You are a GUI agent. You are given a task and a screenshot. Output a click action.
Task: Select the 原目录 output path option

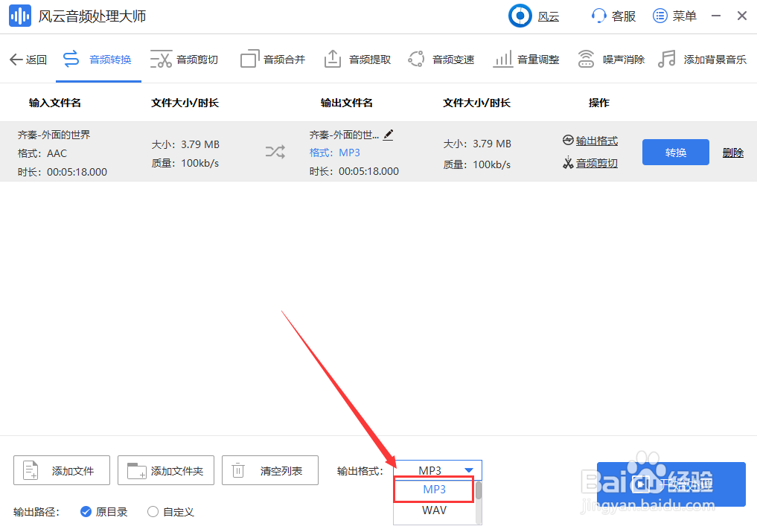pos(103,512)
